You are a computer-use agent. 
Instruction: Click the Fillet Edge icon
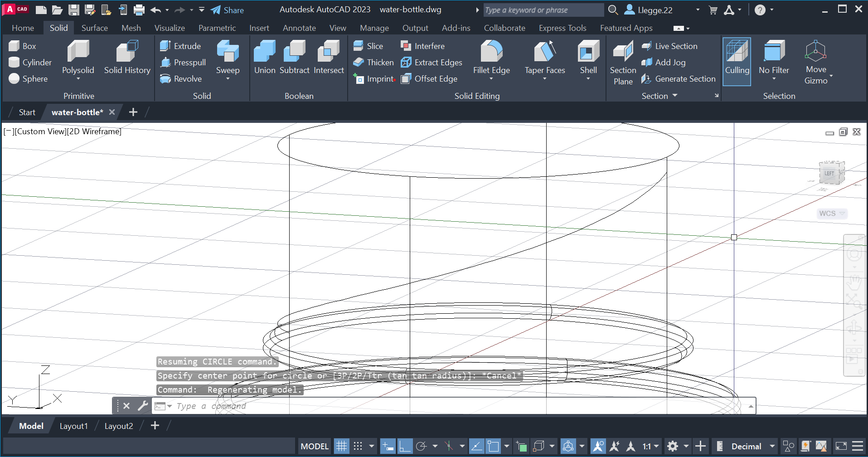click(x=491, y=51)
